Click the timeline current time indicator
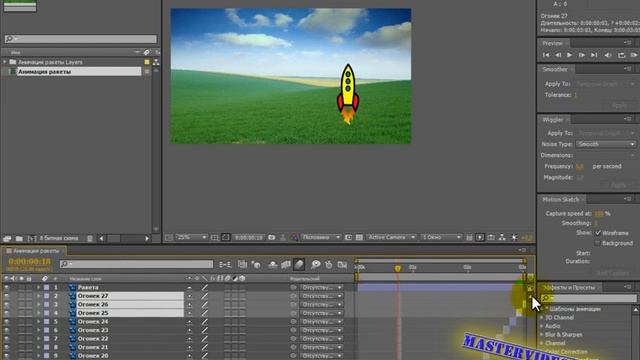The image size is (640, 360). (x=398, y=268)
